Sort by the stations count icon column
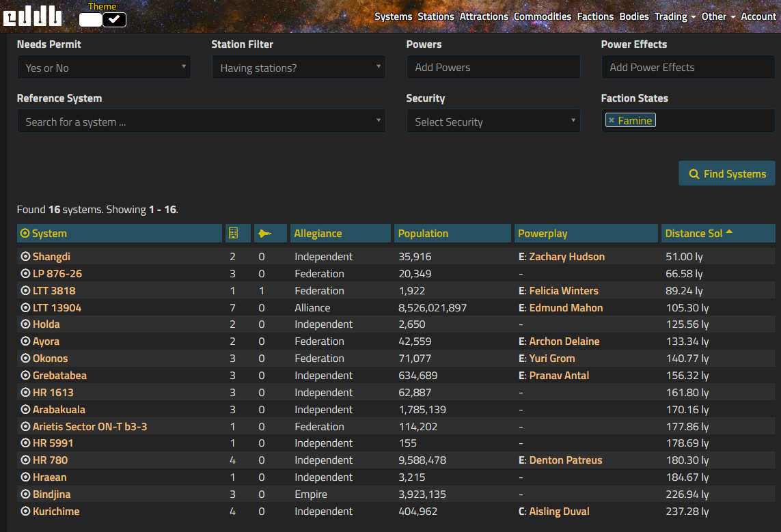This screenshot has width=781, height=532. coord(238,234)
